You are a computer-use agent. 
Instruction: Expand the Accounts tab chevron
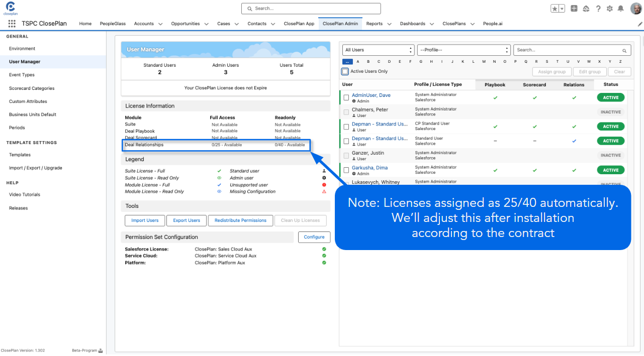coord(160,24)
